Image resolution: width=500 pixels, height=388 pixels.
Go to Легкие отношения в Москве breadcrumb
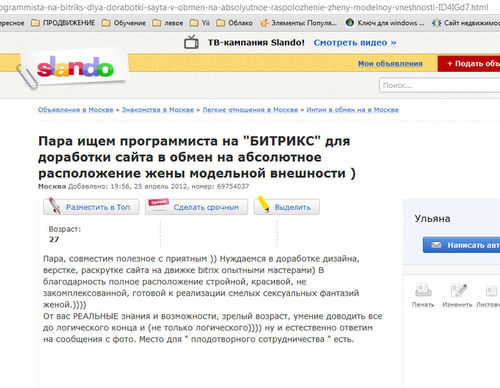pos(250,110)
